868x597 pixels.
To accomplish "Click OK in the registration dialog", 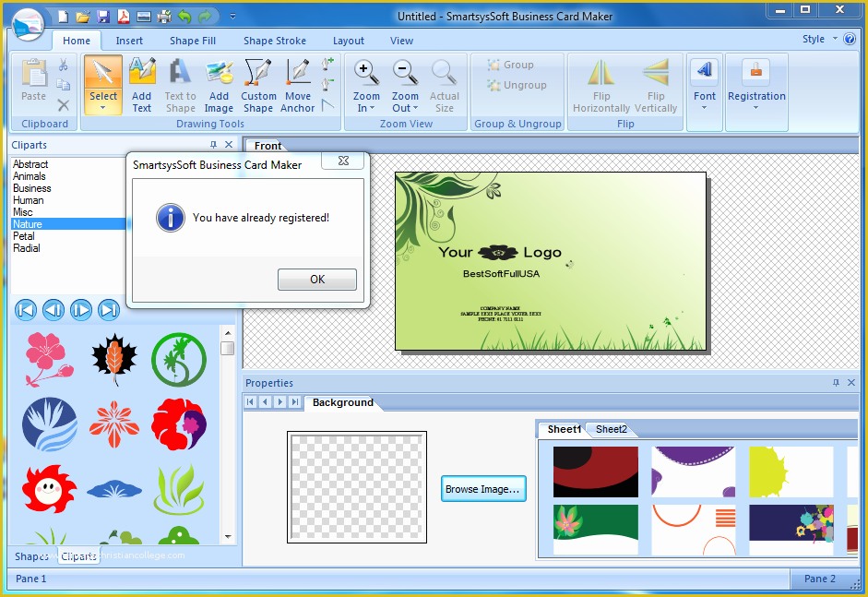I will 317,279.
